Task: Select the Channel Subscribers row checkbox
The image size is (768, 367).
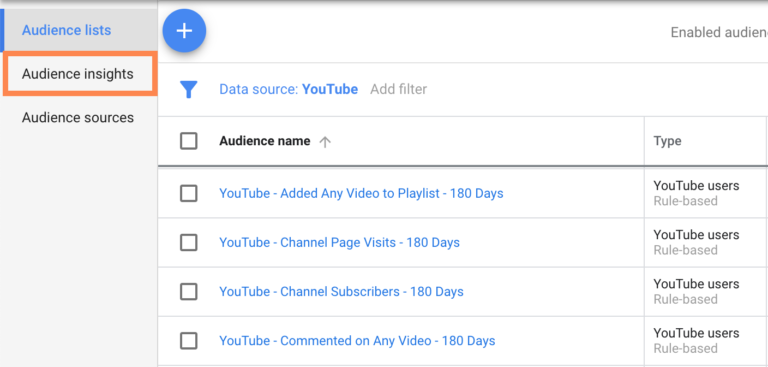Action: tap(189, 292)
